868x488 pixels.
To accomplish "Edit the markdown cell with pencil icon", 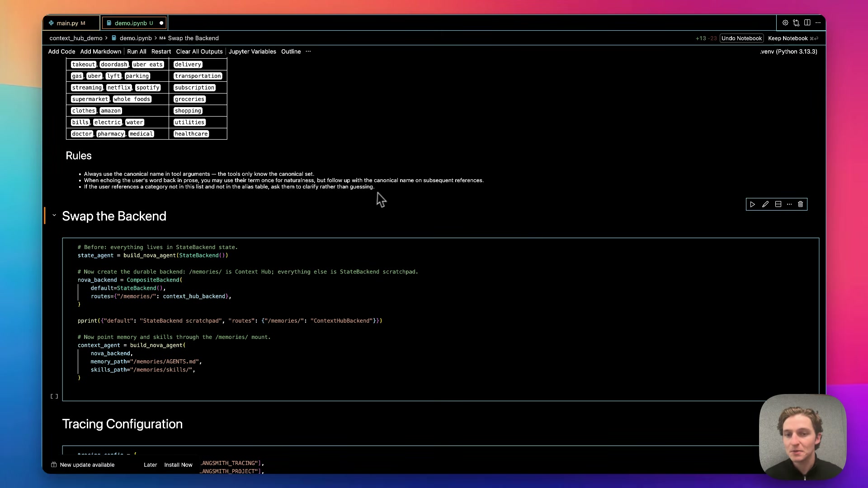I will point(765,204).
